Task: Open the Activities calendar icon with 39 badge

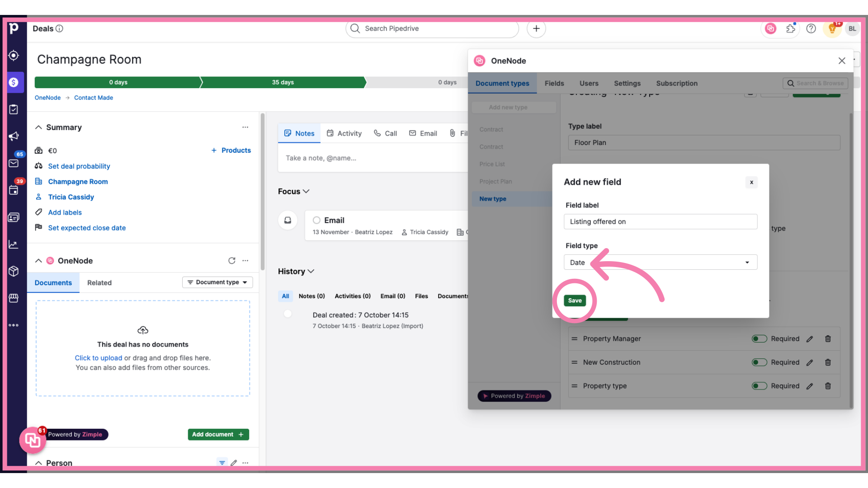Action: click(14, 190)
